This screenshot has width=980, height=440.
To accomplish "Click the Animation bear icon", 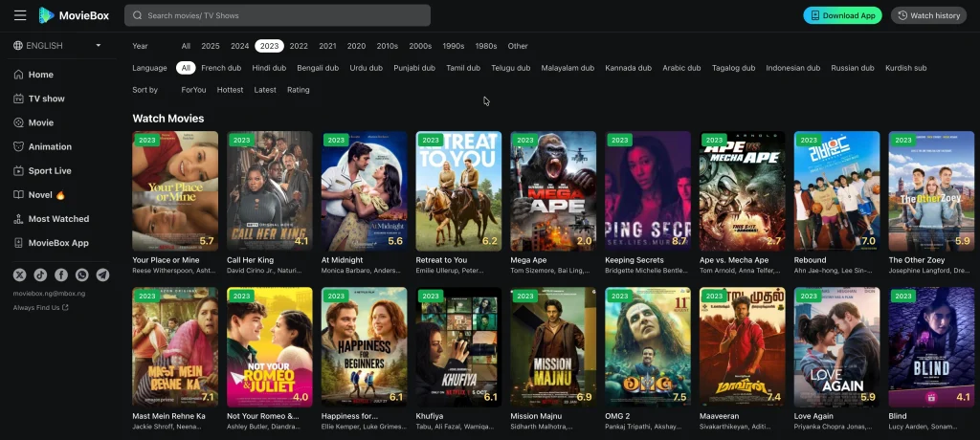I will click(x=18, y=147).
